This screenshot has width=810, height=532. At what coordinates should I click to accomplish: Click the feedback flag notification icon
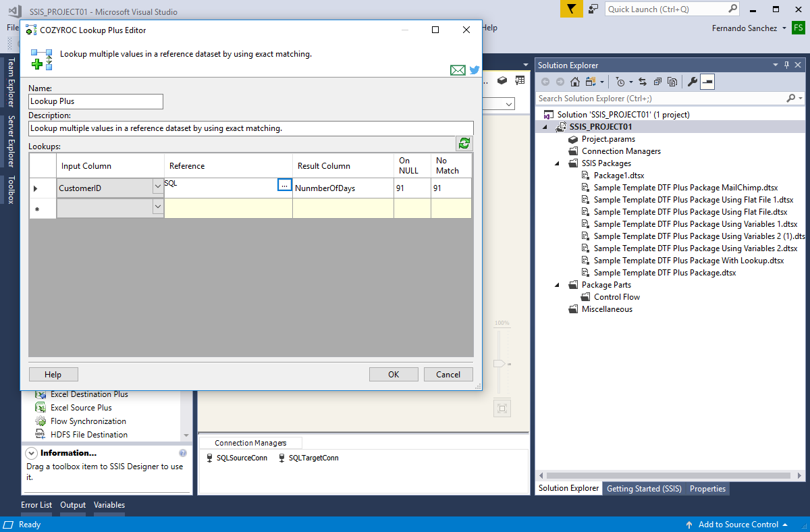click(571, 9)
